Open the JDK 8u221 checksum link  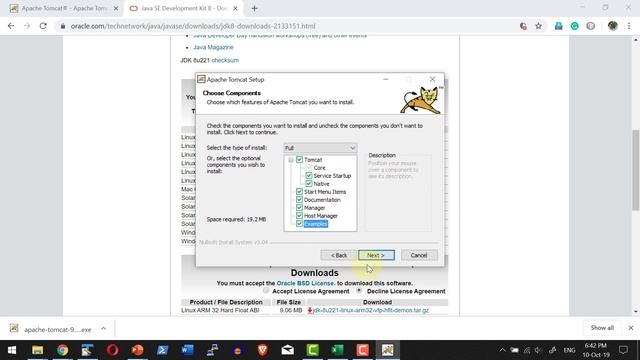[x=225, y=60]
